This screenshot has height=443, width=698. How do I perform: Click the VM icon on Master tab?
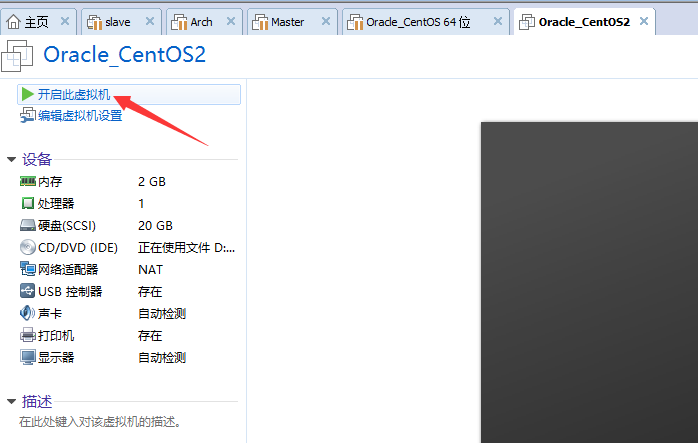click(x=260, y=22)
